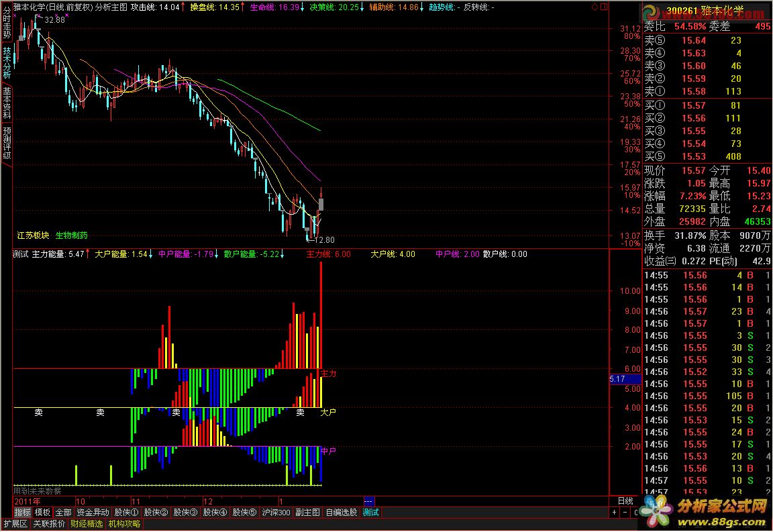Click the 生命线: 16.39 legend label
The width and height of the screenshot is (773, 532).
(x=277, y=7)
